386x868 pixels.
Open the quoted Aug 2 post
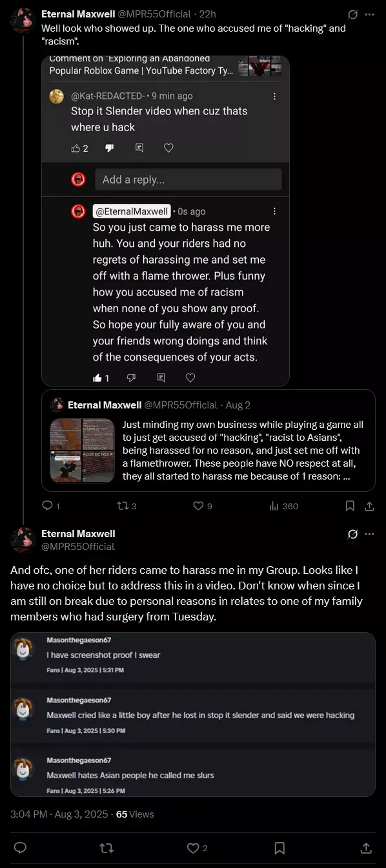208,440
